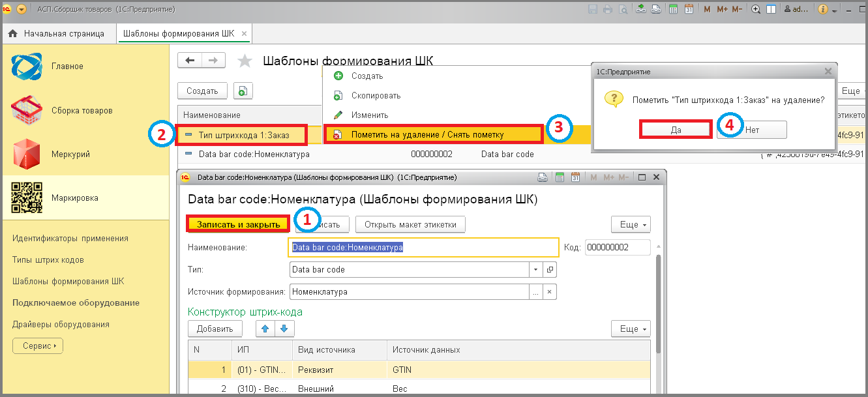Click the Наименование input field
Screen dimensions: 868x397
click(x=423, y=248)
